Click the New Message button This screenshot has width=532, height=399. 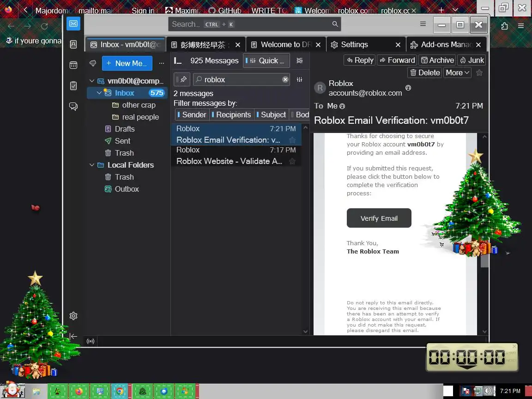click(x=127, y=63)
